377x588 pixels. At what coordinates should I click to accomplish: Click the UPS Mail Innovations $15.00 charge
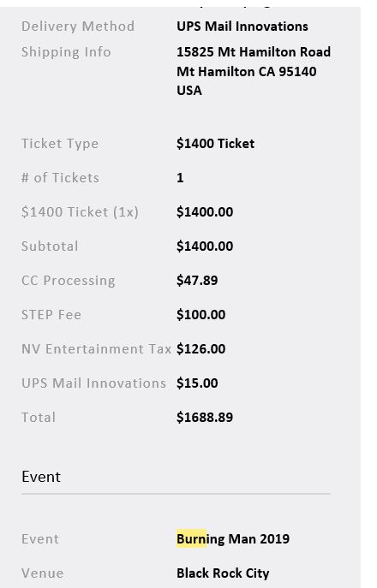pyautogui.click(x=197, y=383)
